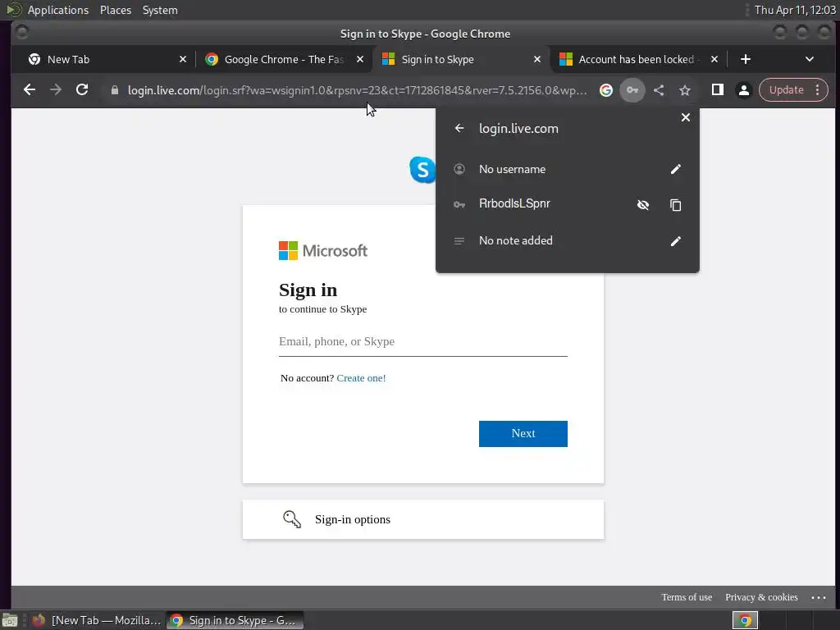Select the Sign in to Skype tab
This screenshot has width=840, height=630.
461,59
